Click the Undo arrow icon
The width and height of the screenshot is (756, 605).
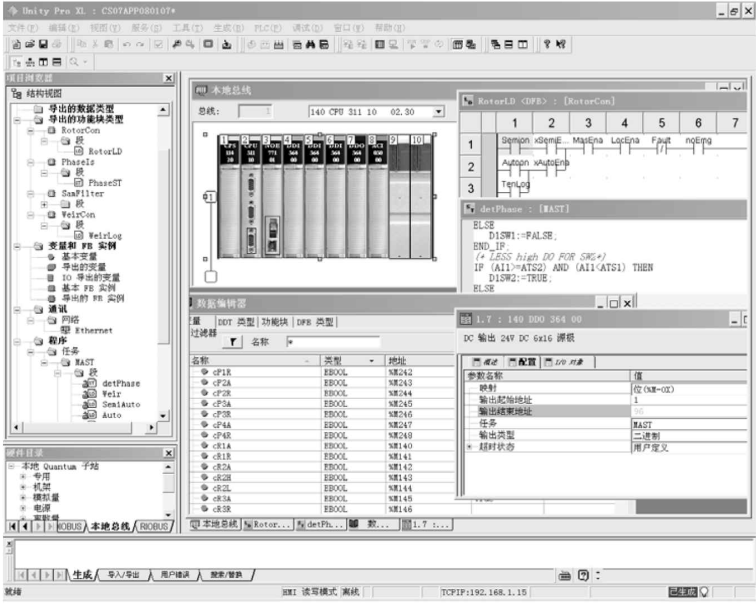tap(126, 44)
